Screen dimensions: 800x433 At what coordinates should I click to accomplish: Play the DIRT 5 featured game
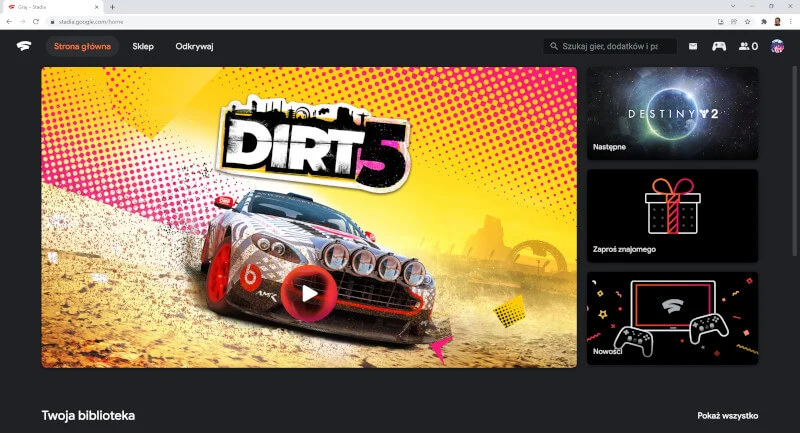(x=309, y=293)
